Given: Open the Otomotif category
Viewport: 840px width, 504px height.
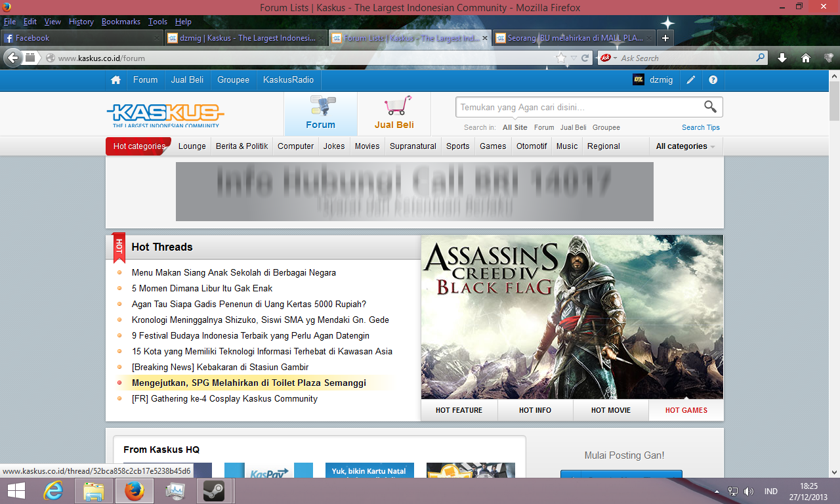Looking at the screenshot, I should tap(532, 146).
